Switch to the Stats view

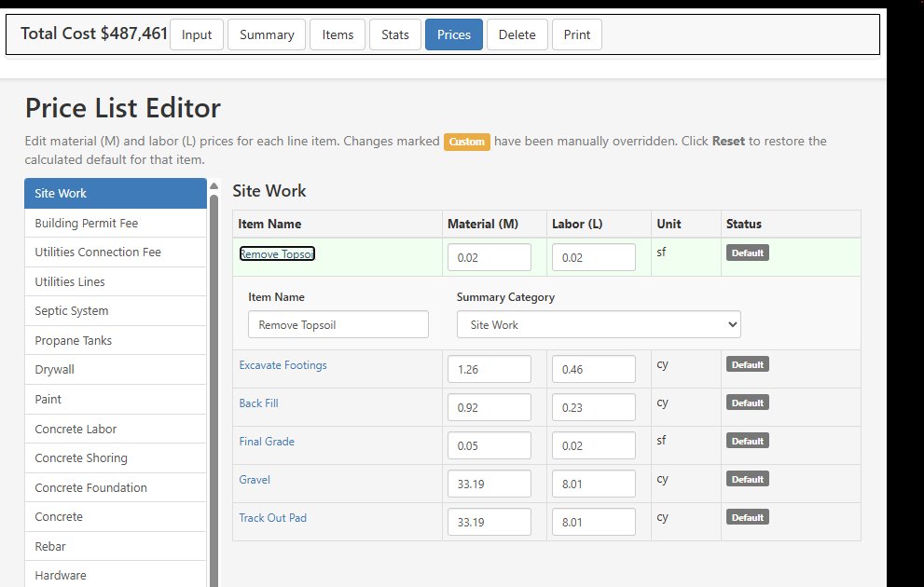pyautogui.click(x=394, y=34)
